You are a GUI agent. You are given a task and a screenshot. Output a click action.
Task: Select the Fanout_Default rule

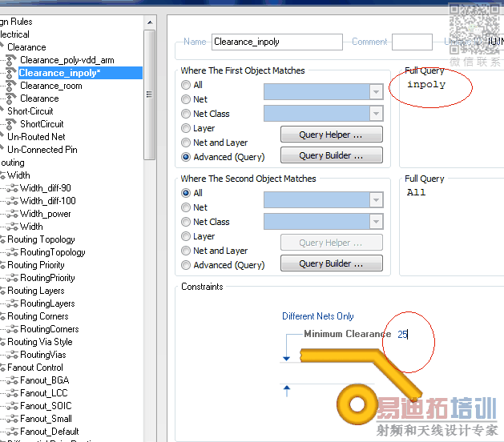(50, 432)
